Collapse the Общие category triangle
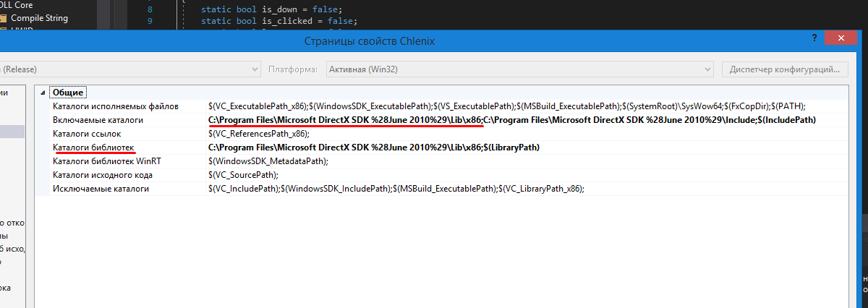This screenshot has height=308, width=868. pos(42,93)
